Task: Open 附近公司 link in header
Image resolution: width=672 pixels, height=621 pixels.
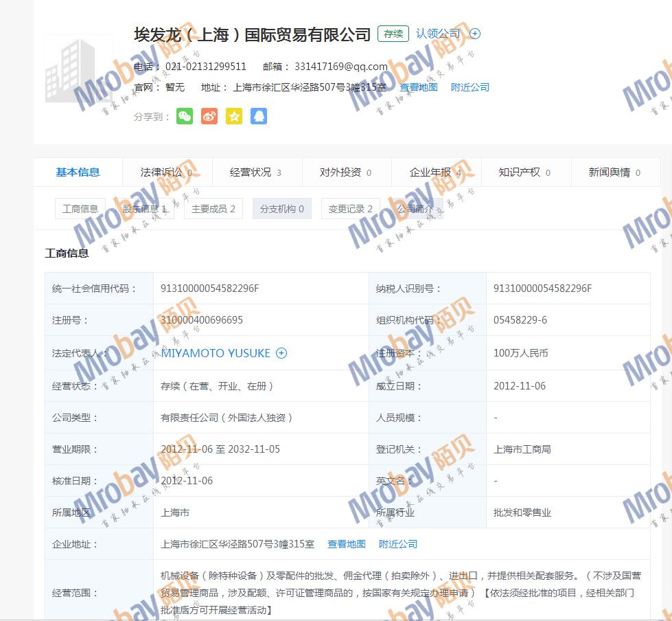Action: point(470,87)
